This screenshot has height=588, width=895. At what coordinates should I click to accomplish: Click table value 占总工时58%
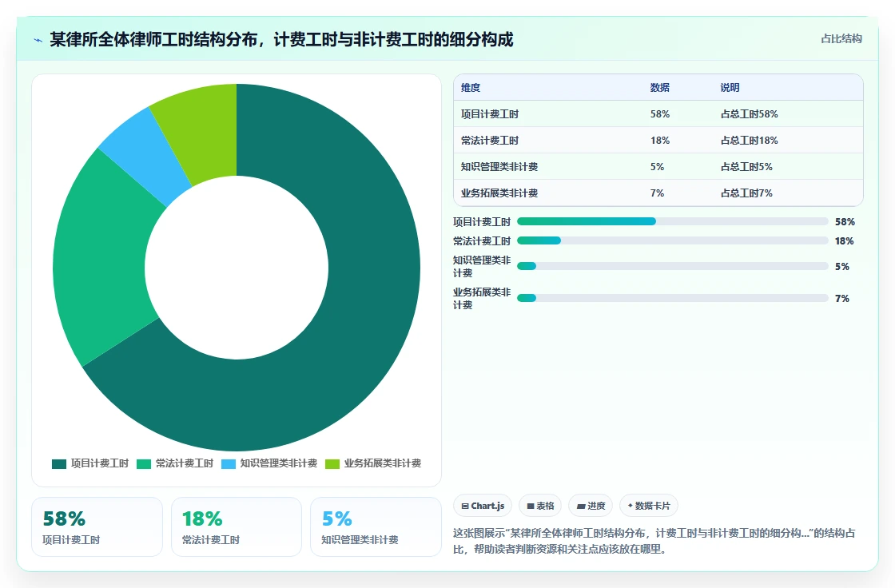749,113
